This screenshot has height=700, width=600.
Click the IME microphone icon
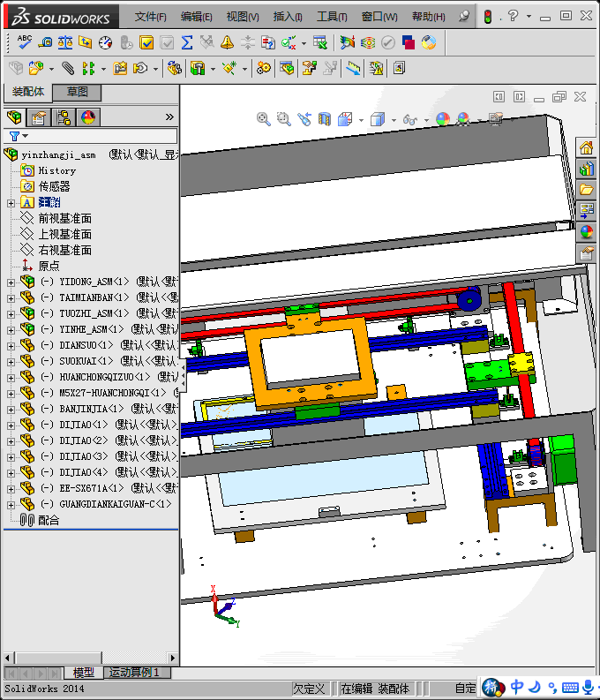(589, 687)
